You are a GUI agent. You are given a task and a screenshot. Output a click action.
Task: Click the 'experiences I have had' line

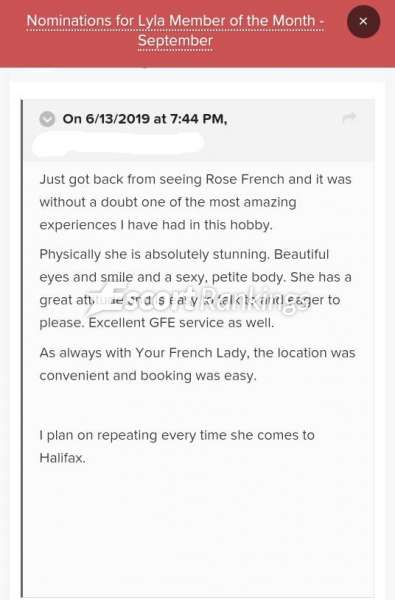(x=156, y=225)
